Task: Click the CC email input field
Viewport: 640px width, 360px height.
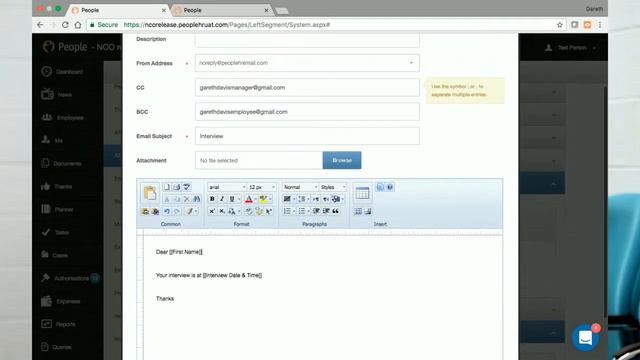Action: click(307, 87)
